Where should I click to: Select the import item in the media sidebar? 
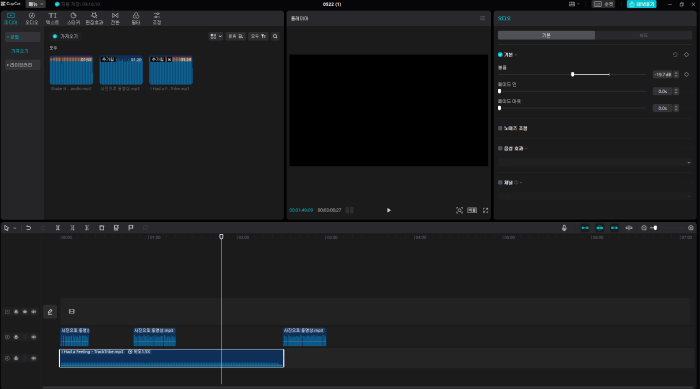click(20, 51)
